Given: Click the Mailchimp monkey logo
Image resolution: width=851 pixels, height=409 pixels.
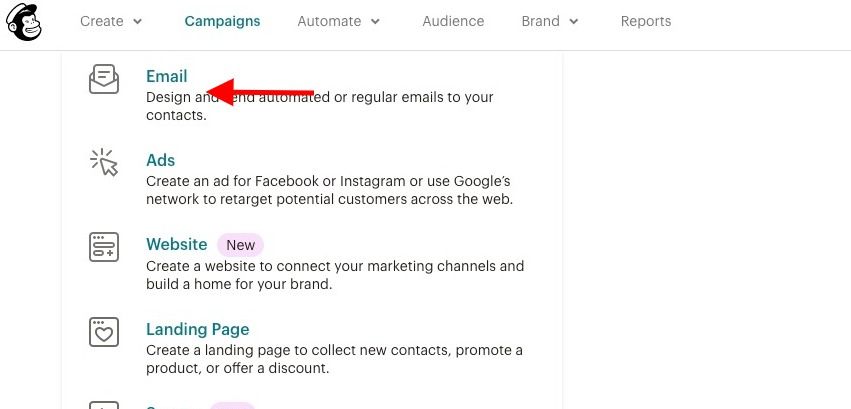Looking at the screenshot, I should 23,22.
